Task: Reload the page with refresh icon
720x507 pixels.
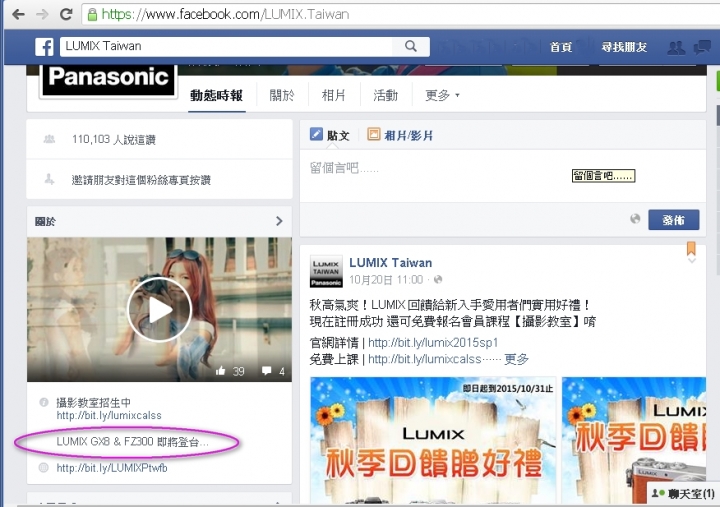Action: click(67, 14)
